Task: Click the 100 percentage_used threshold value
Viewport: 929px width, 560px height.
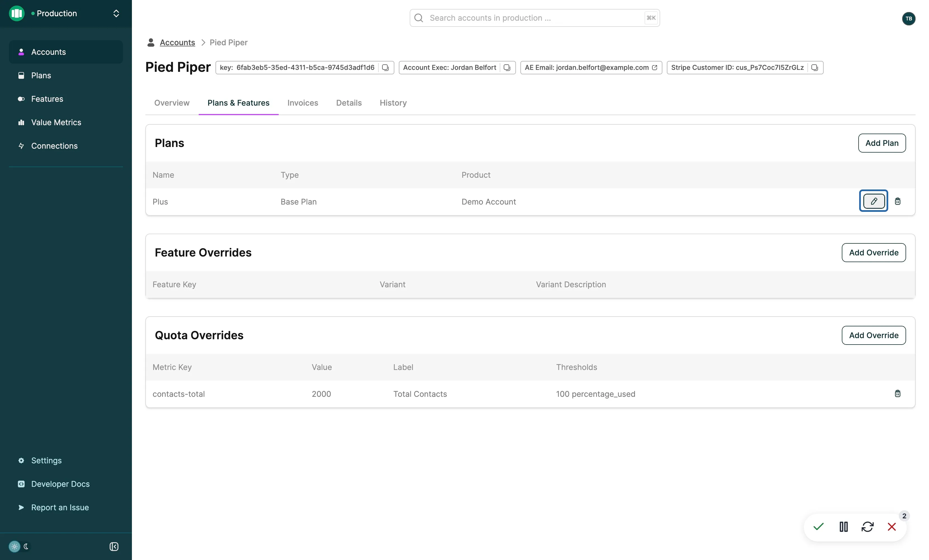Action: tap(596, 394)
